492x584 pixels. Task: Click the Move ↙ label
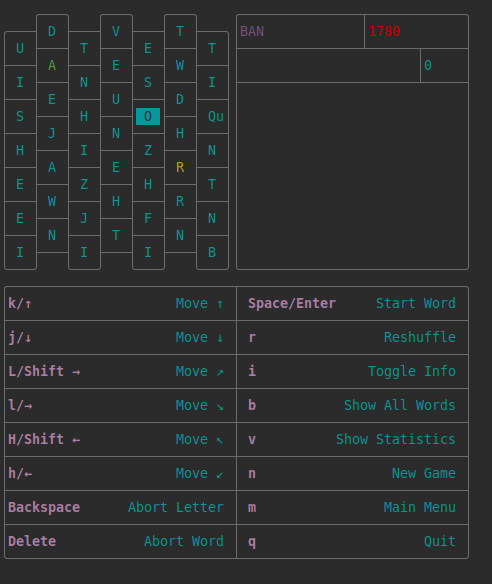click(x=200, y=473)
